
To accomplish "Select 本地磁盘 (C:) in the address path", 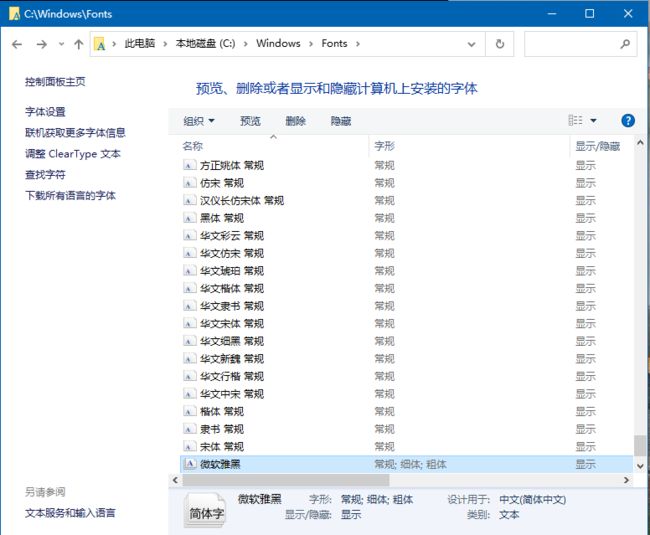I will pos(205,44).
